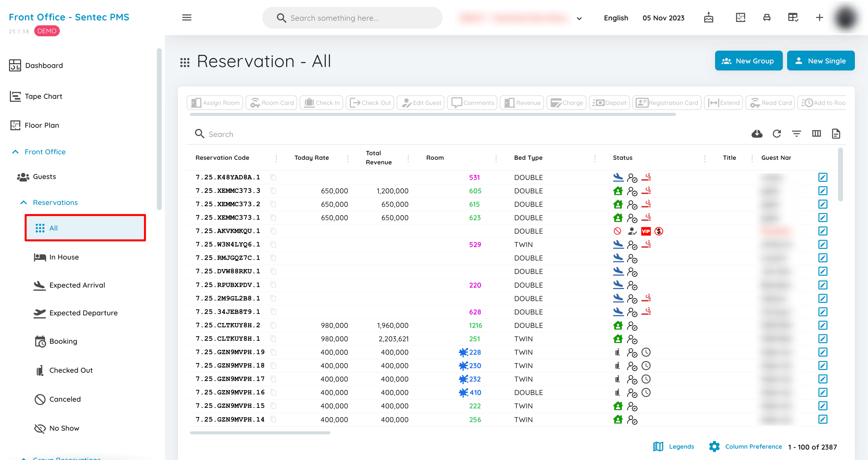Open Status column options menu
Image resolution: width=868 pixels, height=460 pixels.
(705, 158)
